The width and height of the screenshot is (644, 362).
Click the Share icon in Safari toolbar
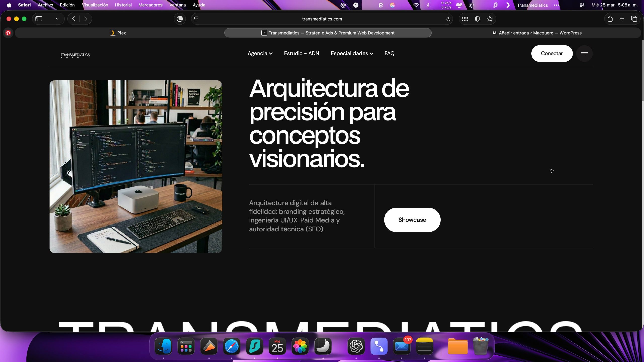pos(610,19)
